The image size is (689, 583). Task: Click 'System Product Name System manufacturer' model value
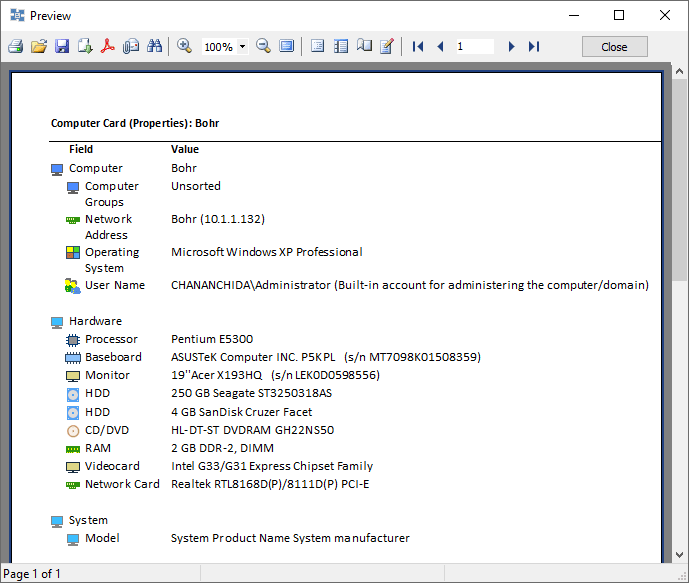(290, 538)
